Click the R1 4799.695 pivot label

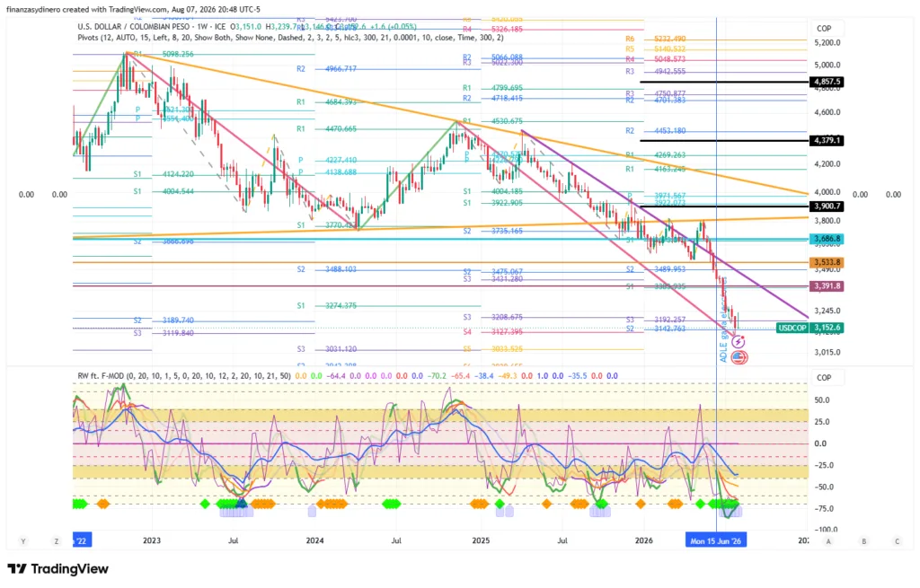[493, 88]
